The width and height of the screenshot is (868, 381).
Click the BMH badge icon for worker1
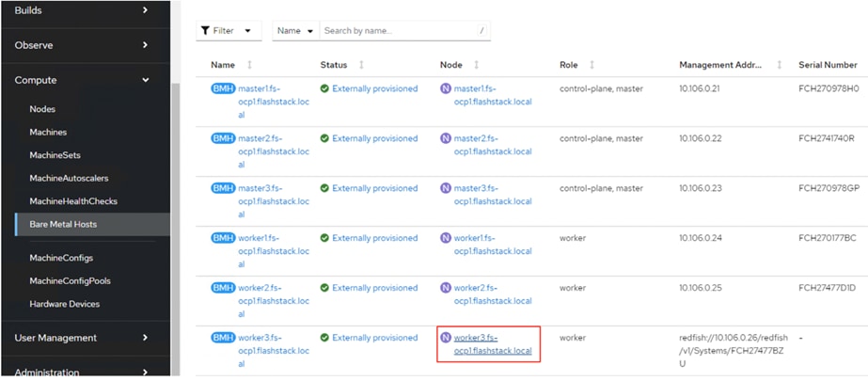point(223,238)
